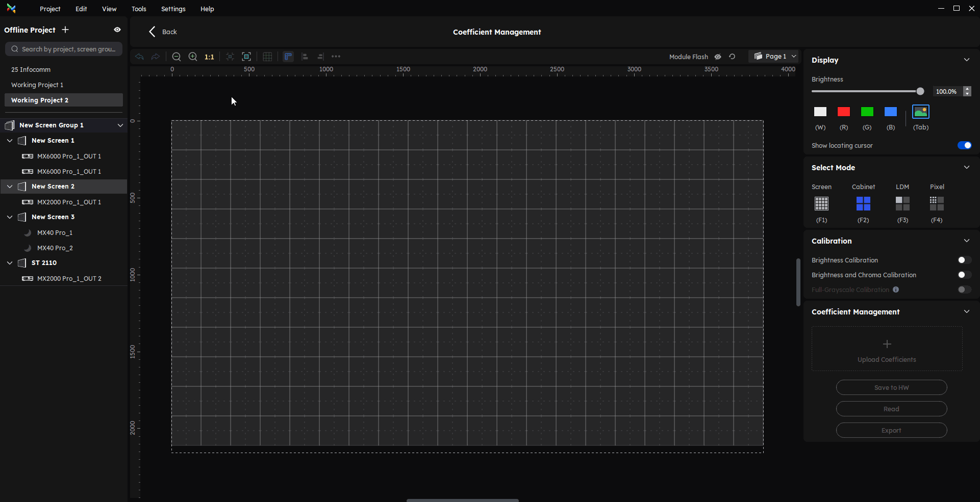Enable Brightness and Chroma Calibration switch
The width and height of the screenshot is (980, 502).
click(x=964, y=275)
